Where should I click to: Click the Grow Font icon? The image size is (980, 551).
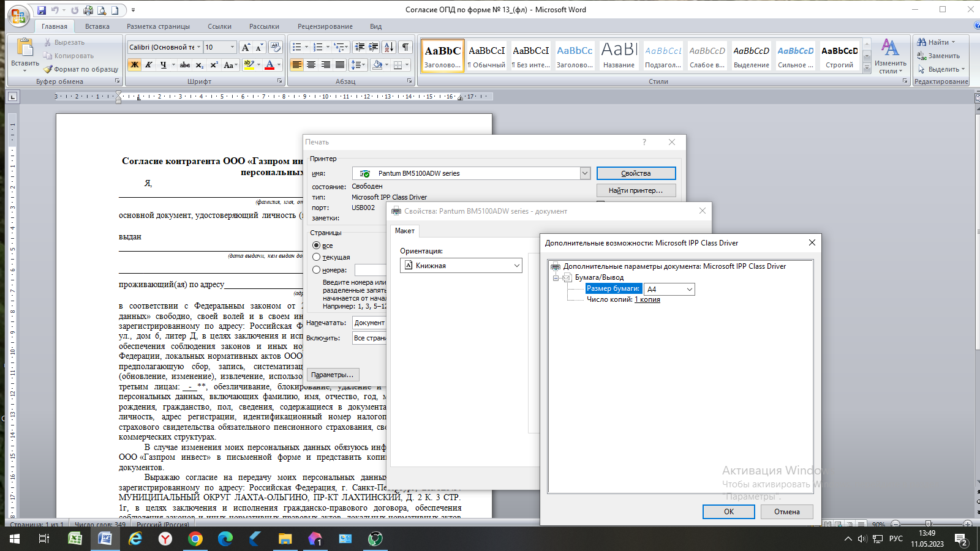click(x=246, y=47)
